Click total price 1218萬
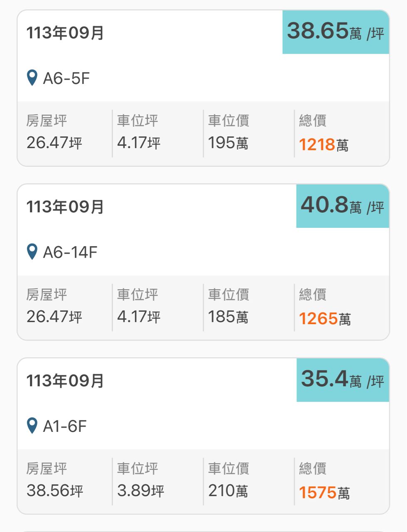 (x=324, y=145)
